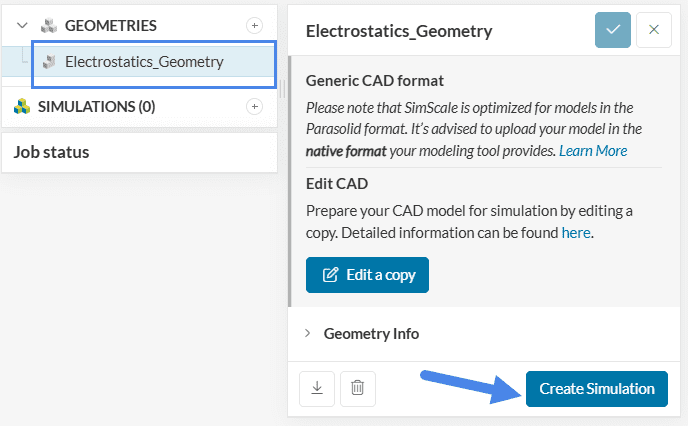
Task: Select Electrostatics_Geometry in the tree
Action: click(144, 62)
